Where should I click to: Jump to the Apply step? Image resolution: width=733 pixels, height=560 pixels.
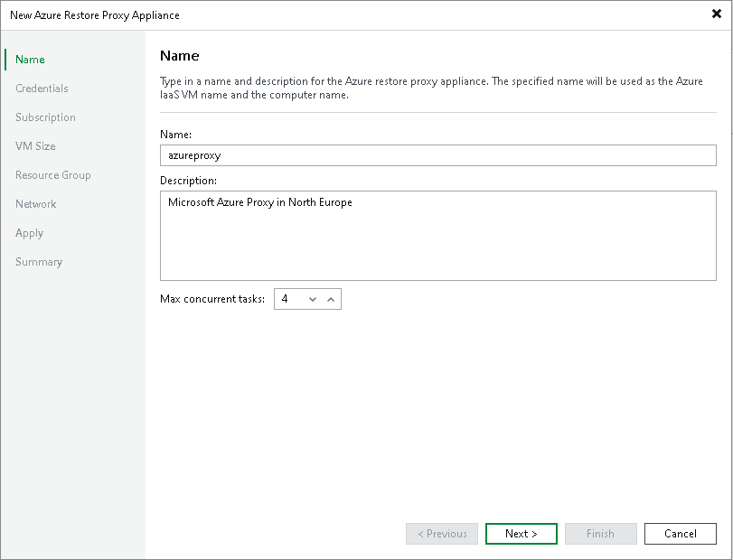pyautogui.click(x=29, y=233)
